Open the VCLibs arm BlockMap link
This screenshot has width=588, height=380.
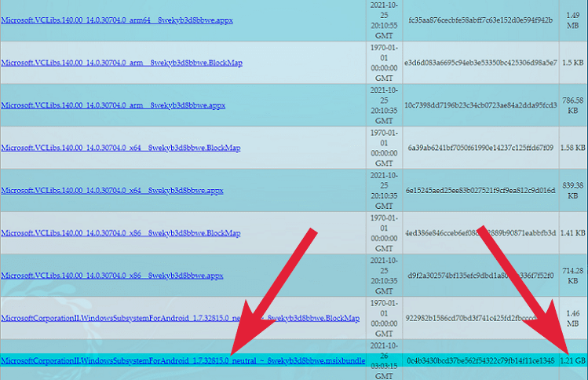(122, 63)
